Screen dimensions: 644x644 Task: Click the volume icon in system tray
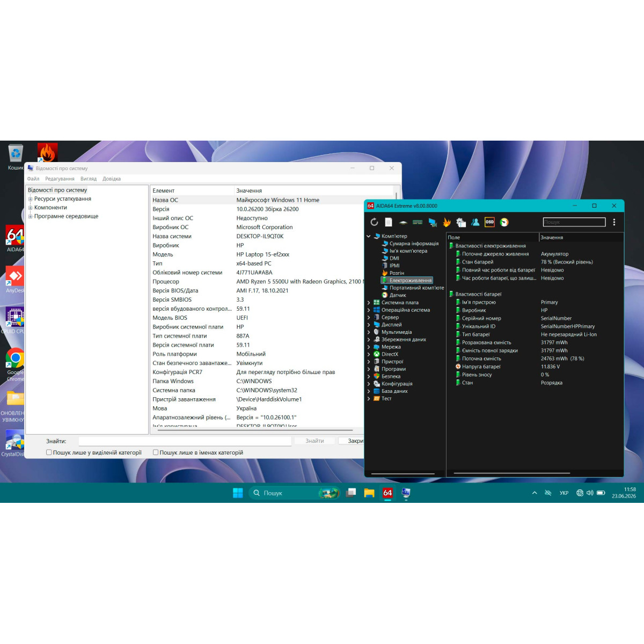pyautogui.click(x=590, y=493)
